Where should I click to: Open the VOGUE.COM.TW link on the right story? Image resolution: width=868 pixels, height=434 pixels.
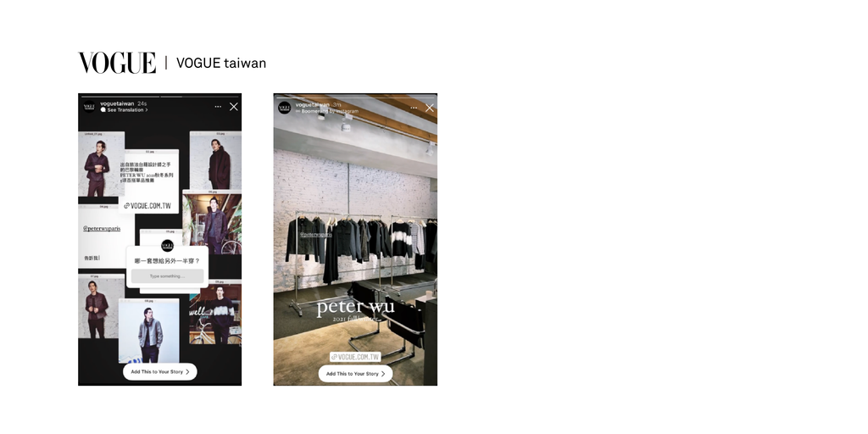[355, 357]
